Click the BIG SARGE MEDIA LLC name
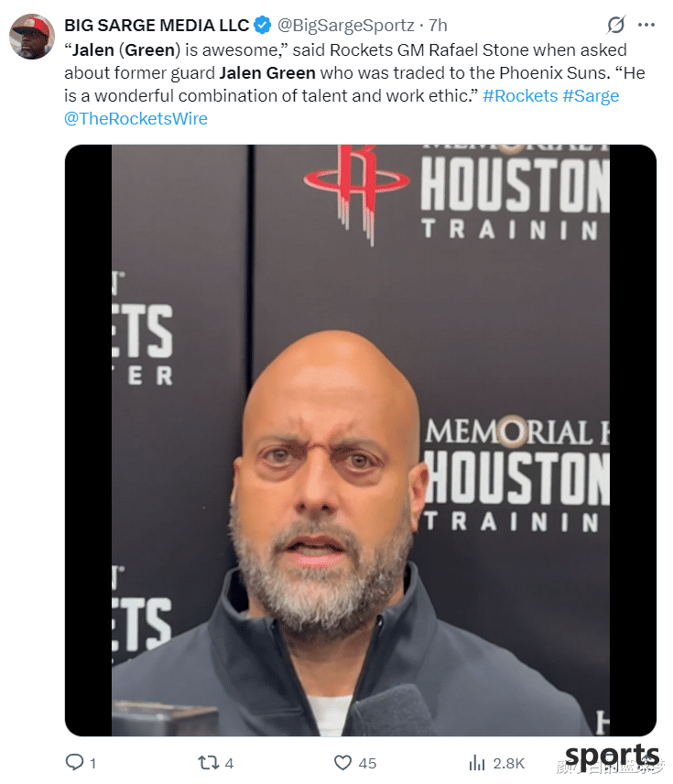This screenshot has height=784, width=673. click(x=157, y=25)
